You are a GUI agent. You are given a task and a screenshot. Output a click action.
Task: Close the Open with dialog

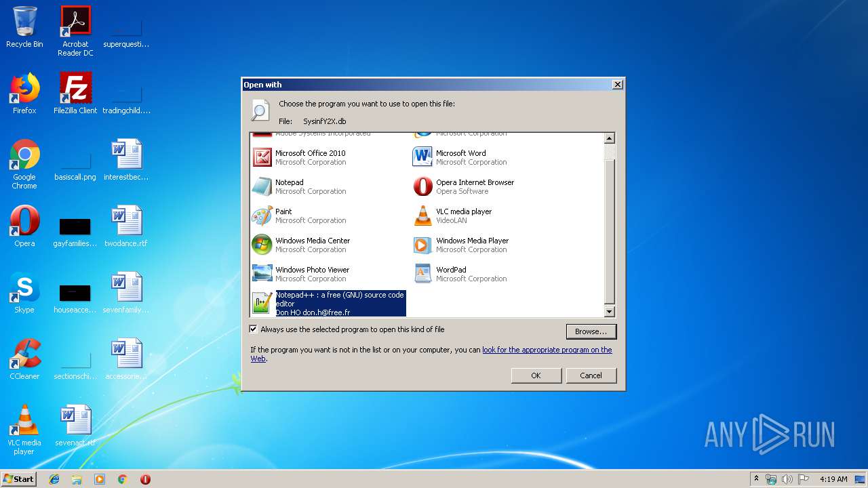click(617, 85)
